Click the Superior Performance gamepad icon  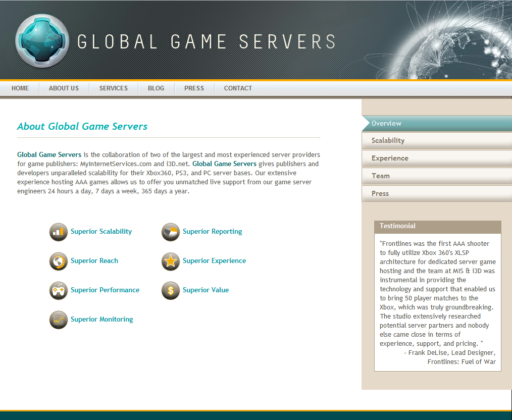coord(59,290)
